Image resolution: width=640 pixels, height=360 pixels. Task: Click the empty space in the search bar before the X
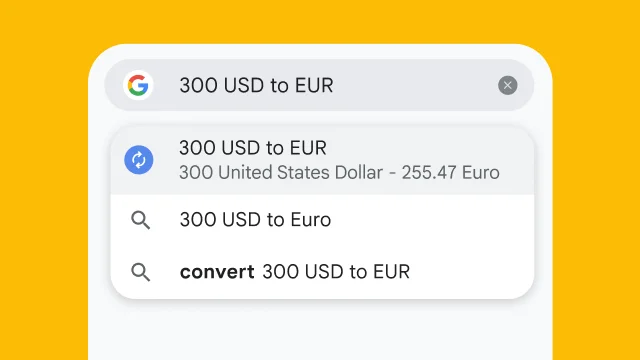416,85
